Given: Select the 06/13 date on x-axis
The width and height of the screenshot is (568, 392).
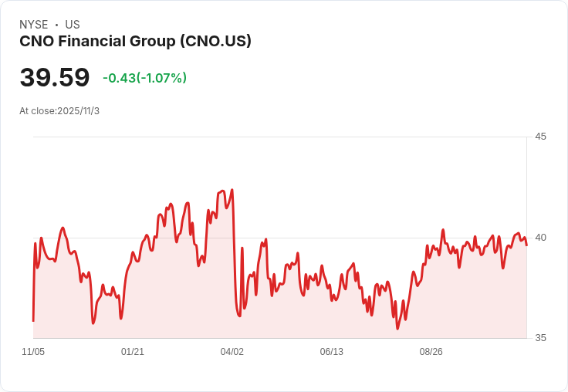Looking at the screenshot, I should pyautogui.click(x=331, y=352).
